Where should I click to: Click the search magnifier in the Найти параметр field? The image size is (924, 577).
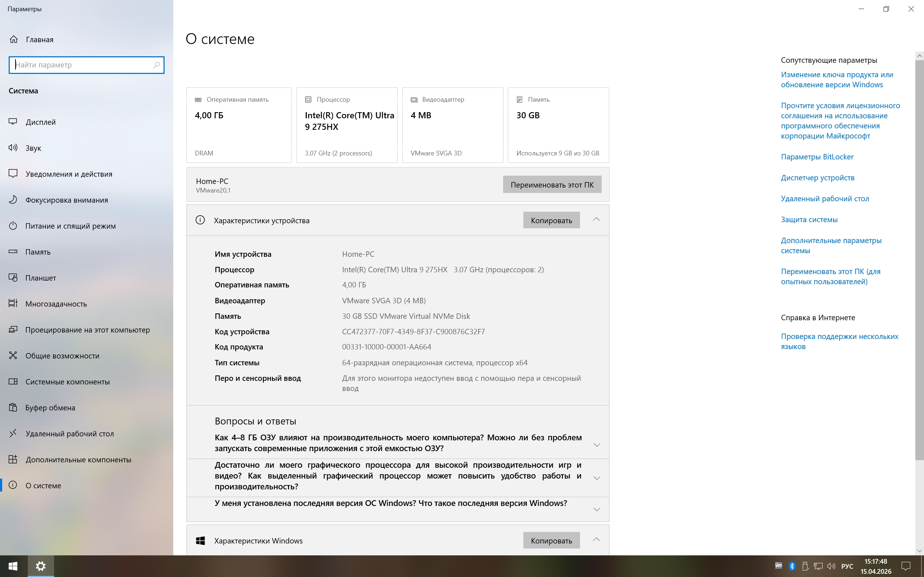tap(156, 65)
